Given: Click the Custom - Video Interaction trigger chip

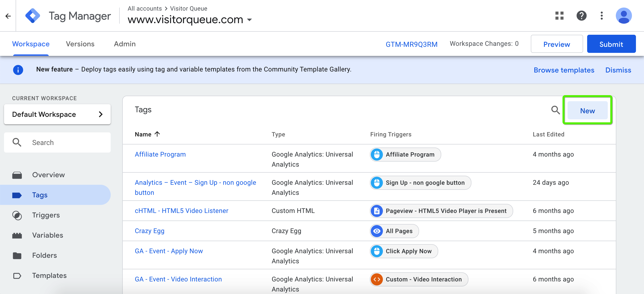Looking at the screenshot, I should tap(419, 279).
